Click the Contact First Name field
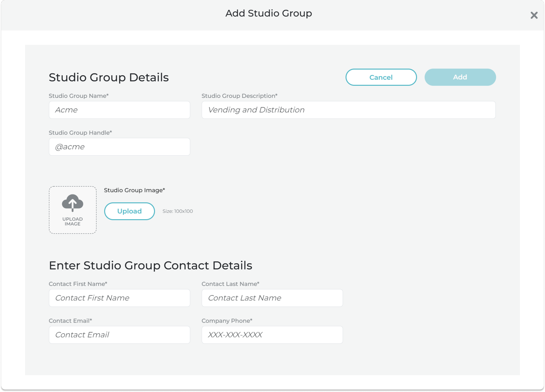Viewport: 545px width, 392px height. [x=119, y=298]
